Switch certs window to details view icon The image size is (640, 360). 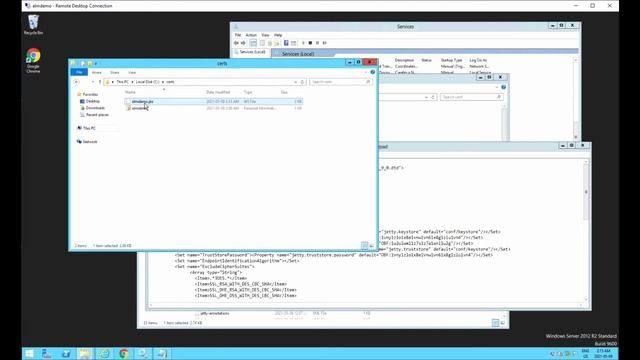click(x=364, y=246)
